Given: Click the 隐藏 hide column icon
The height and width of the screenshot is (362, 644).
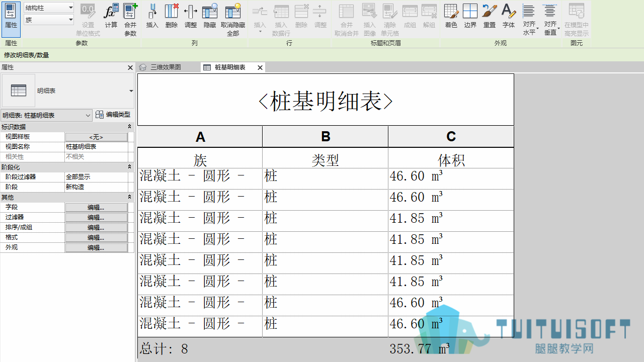Looking at the screenshot, I should [210, 16].
